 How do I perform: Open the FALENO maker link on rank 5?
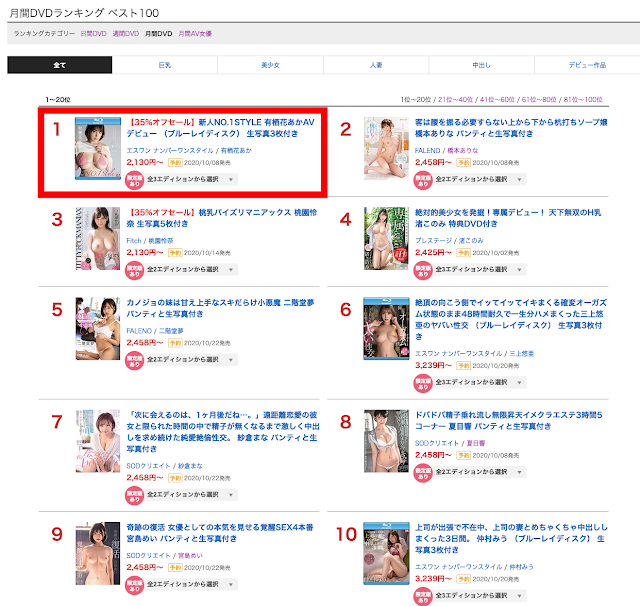click(139, 331)
